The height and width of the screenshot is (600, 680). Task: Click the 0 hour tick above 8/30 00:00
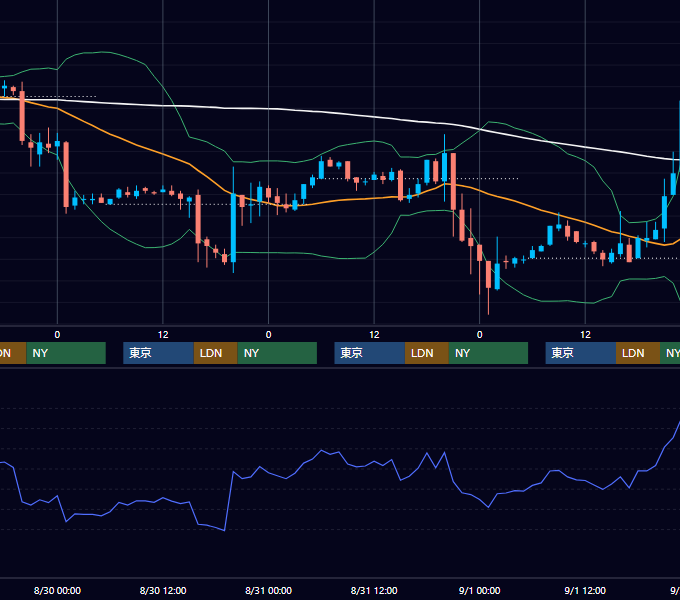pyautogui.click(x=57, y=335)
